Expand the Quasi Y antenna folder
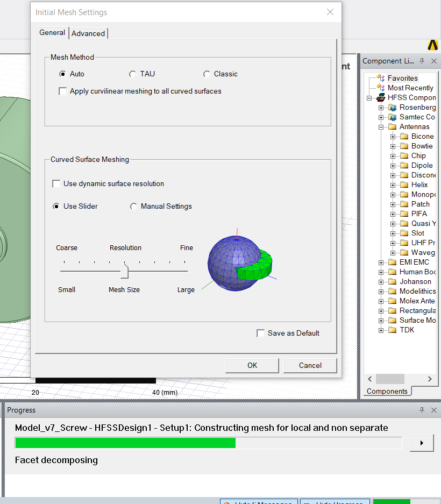The image size is (441, 504). (393, 224)
